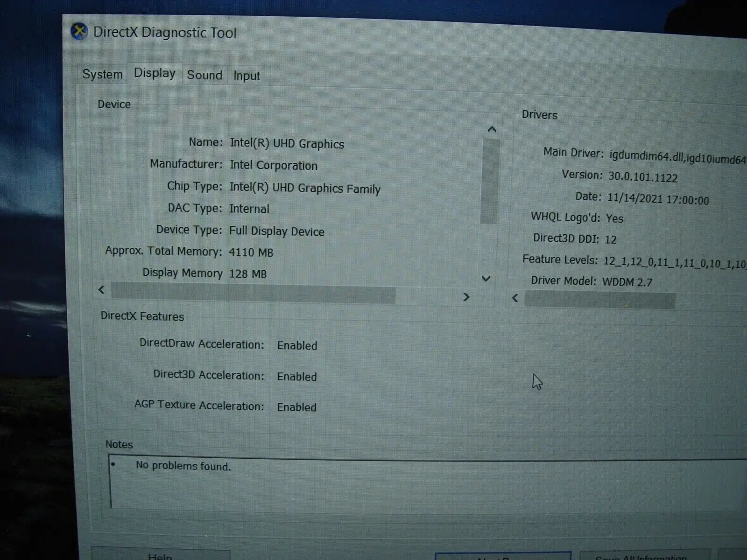747x560 pixels.
Task: Select the DAC Type Internal value
Action: click(249, 209)
